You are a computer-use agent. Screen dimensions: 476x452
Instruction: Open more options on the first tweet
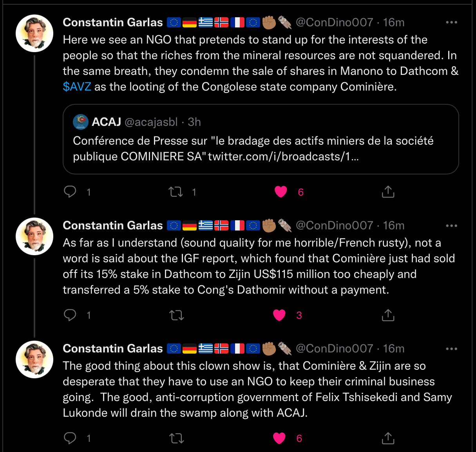coord(451,22)
